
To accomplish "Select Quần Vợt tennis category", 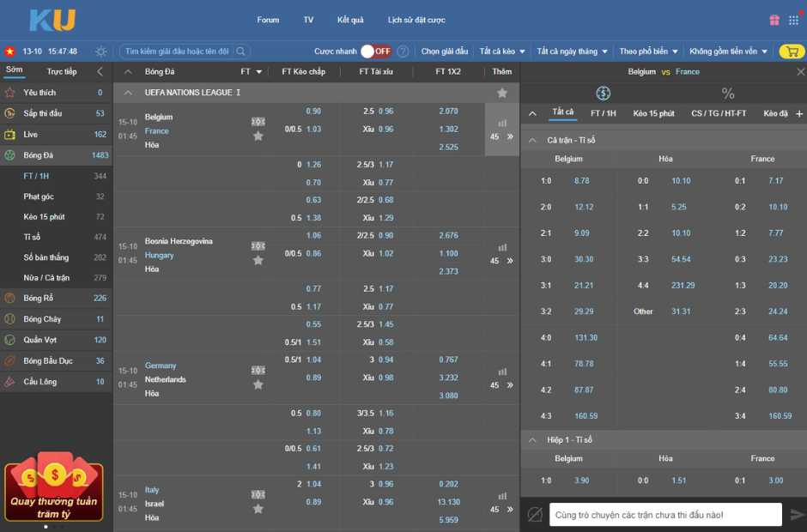I will coord(56,340).
